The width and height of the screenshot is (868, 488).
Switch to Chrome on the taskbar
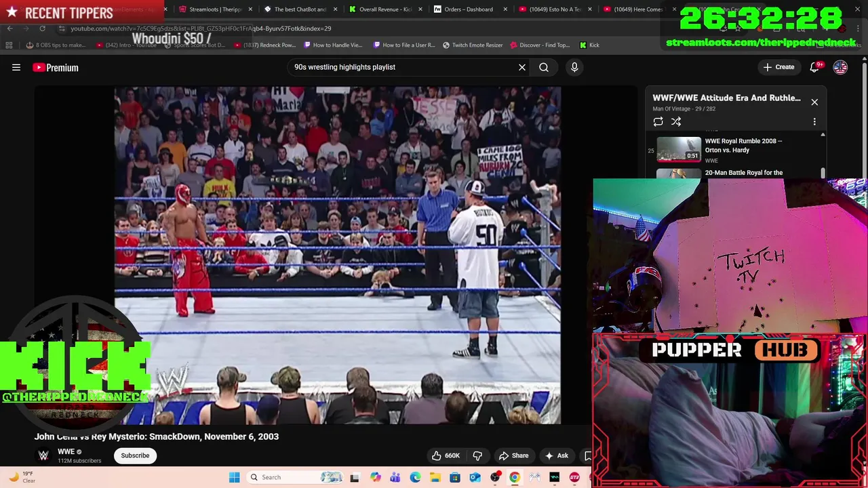pos(515,477)
